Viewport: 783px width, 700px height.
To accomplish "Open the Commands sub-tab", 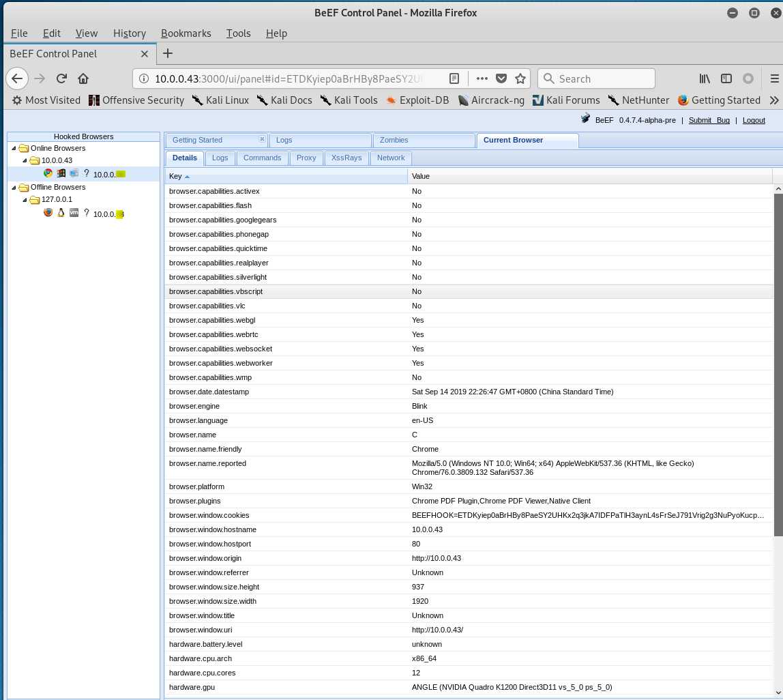I will (x=262, y=158).
